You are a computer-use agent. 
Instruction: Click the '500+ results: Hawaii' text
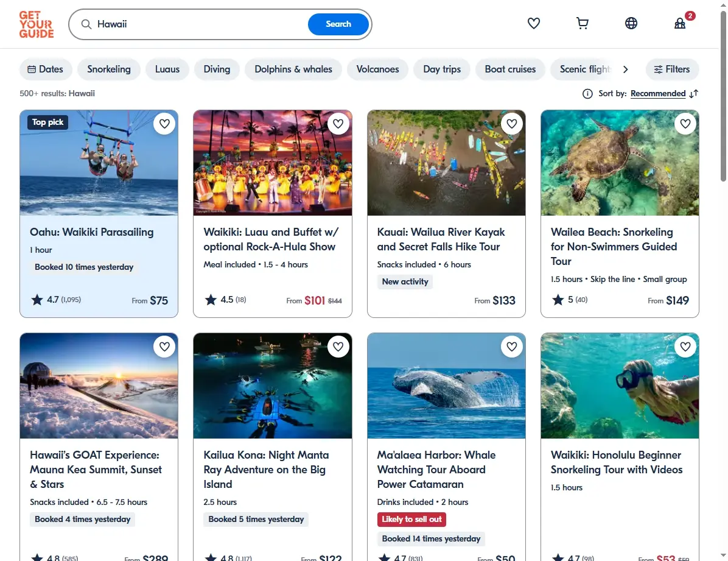[x=57, y=93]
